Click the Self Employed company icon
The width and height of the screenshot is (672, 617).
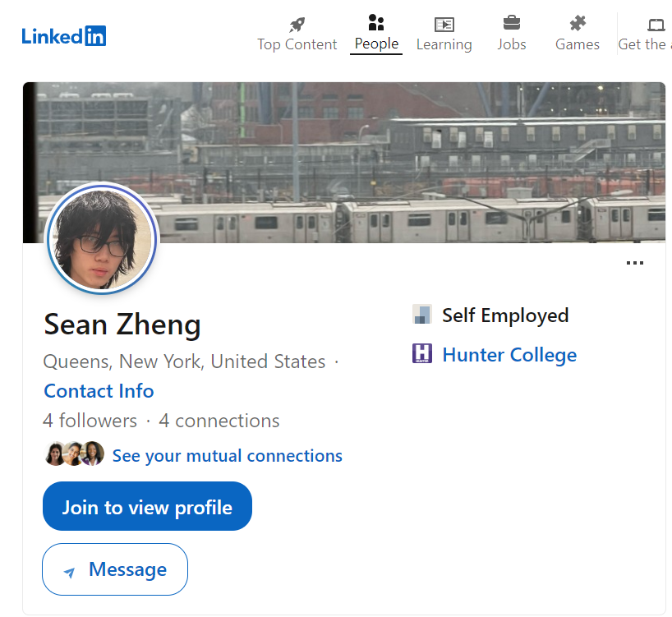tap(422, 314)
